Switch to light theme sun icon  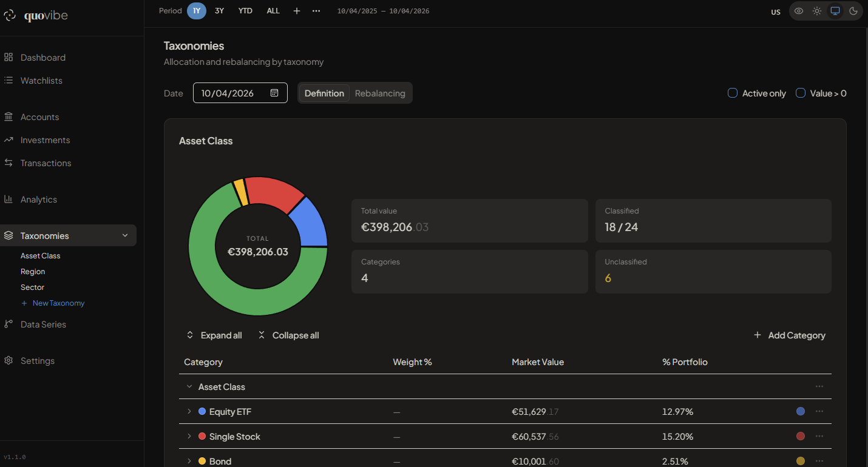[x=817, y=11]
